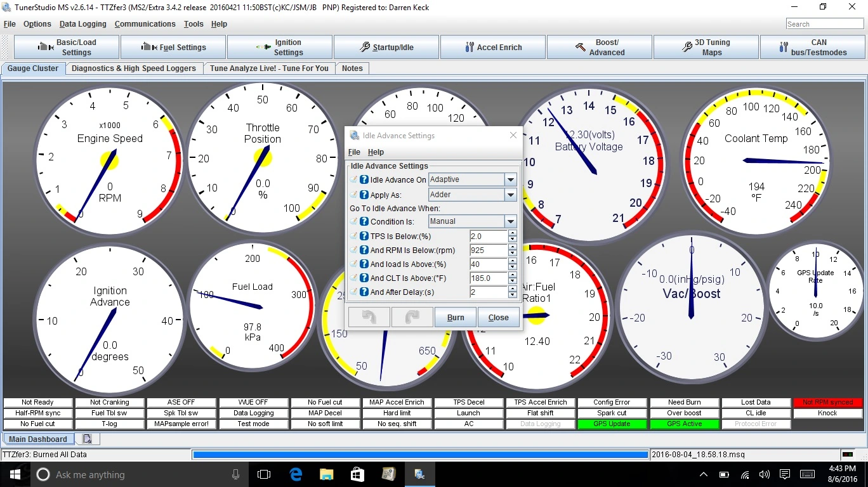Expand the Idle Advance On dropdown
This screenshot has height=487, width=868.
(511, 180)
